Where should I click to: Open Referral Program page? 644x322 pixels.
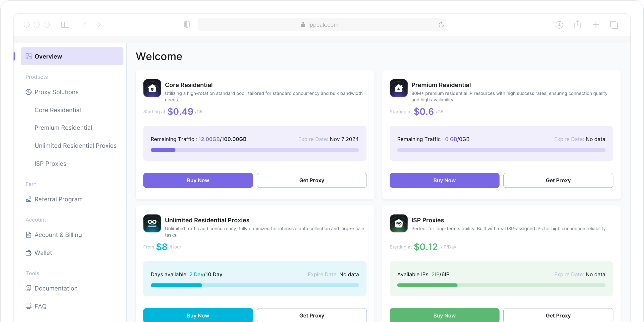[x=59, y=199]
